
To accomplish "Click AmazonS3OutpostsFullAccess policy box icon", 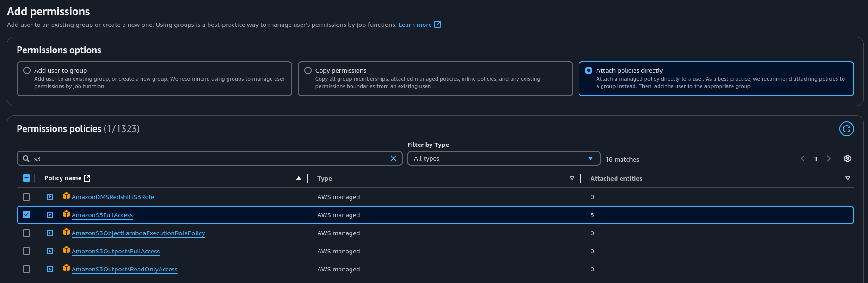I will (x=66, y=250).
